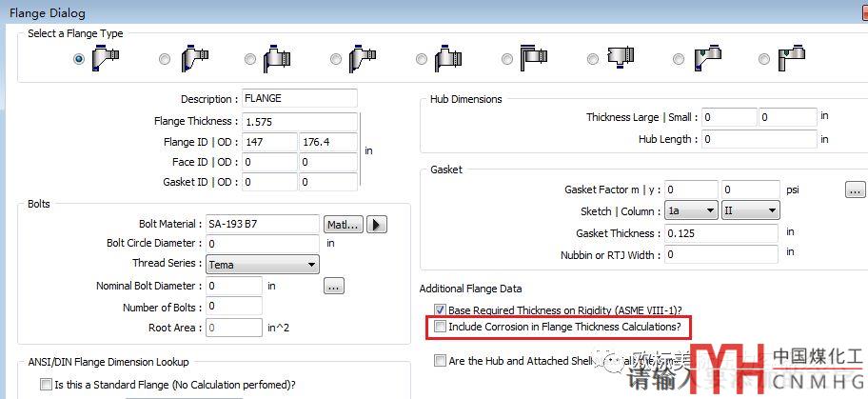Click the Description field containing FLANGE
The height and width of the screenshot is (399, 868).
(300, 98)
